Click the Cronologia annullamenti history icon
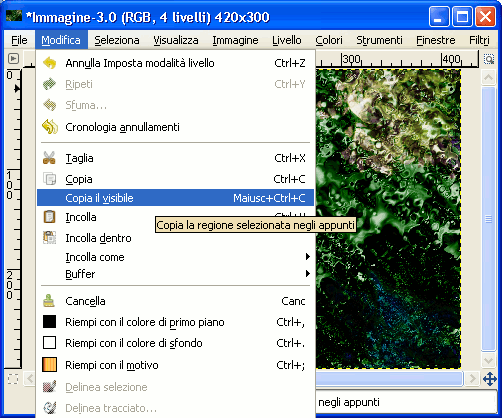Image resolution: width=502 pixels, height=418 pixels. coord(50,127)
